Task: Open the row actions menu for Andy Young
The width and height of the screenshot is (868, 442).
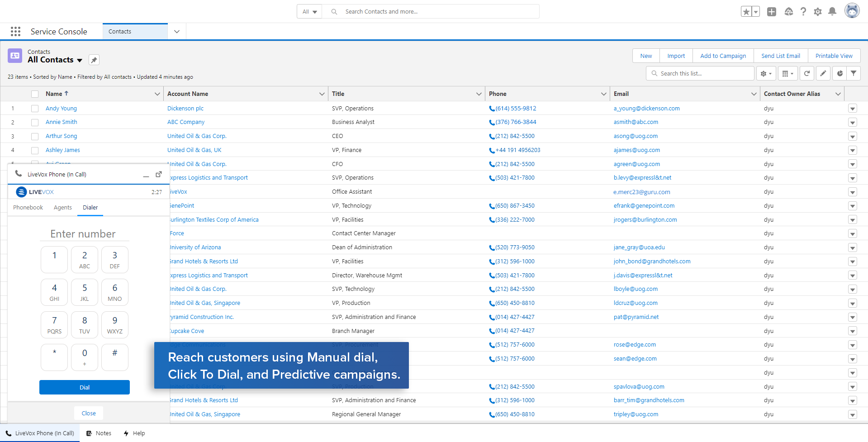Action: [x=853, y=108]
